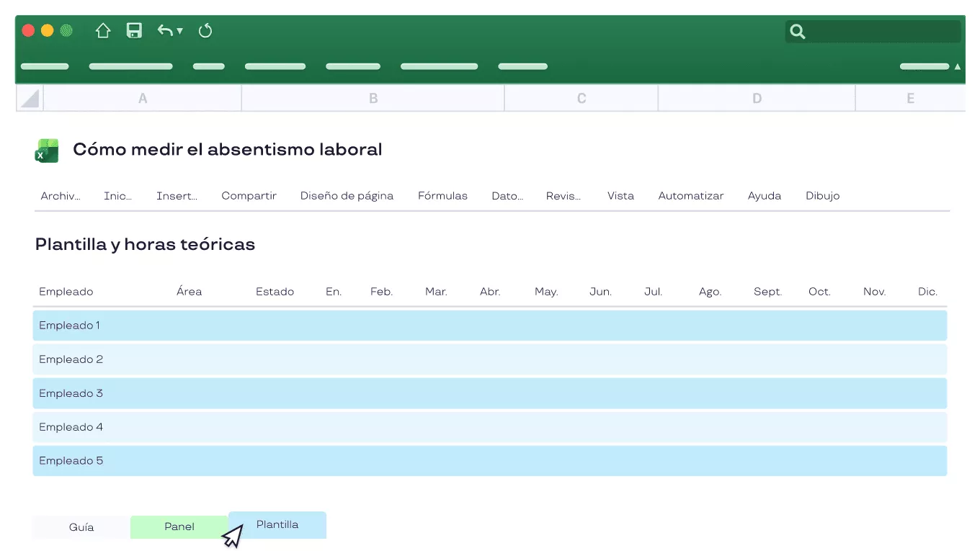Open the Fórmulas tab
This screenshot has width=980, height=551.
click(442, 196)
